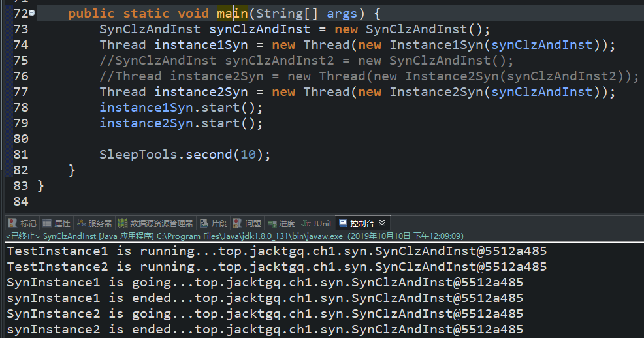Click console line 'SynInstance1 is going'

click(265, 283)
